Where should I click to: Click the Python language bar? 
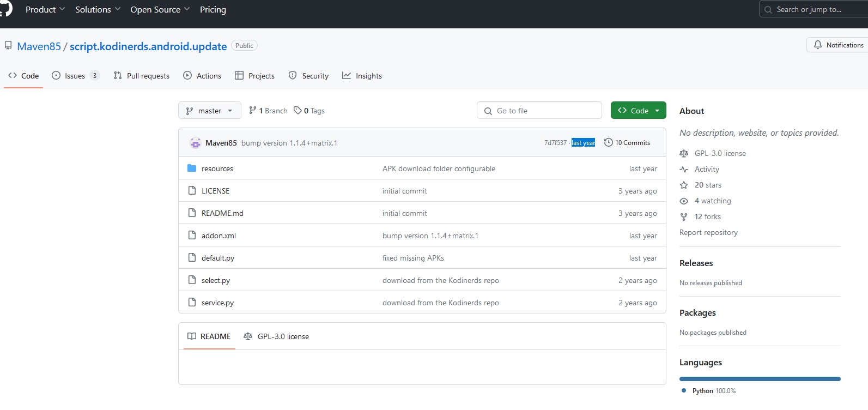760,378
